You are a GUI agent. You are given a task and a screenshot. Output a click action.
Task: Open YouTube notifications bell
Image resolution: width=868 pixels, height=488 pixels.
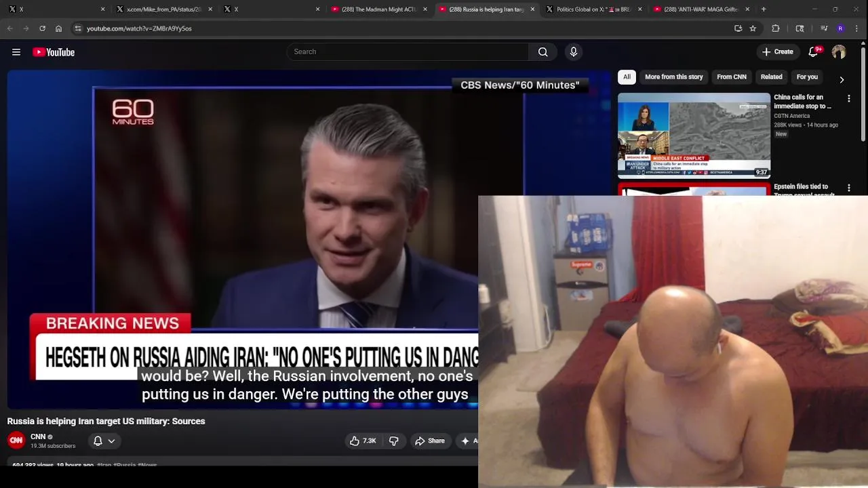coord(814,52)
